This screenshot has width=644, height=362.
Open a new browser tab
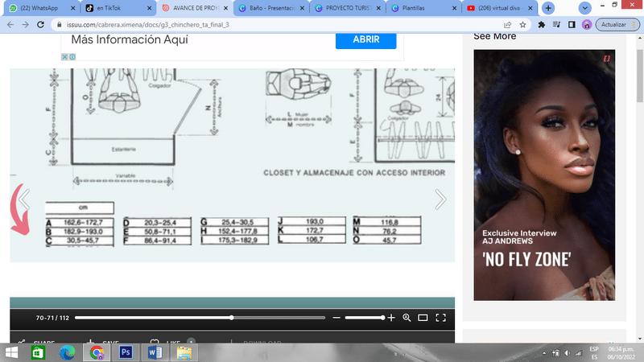point(548,8)
